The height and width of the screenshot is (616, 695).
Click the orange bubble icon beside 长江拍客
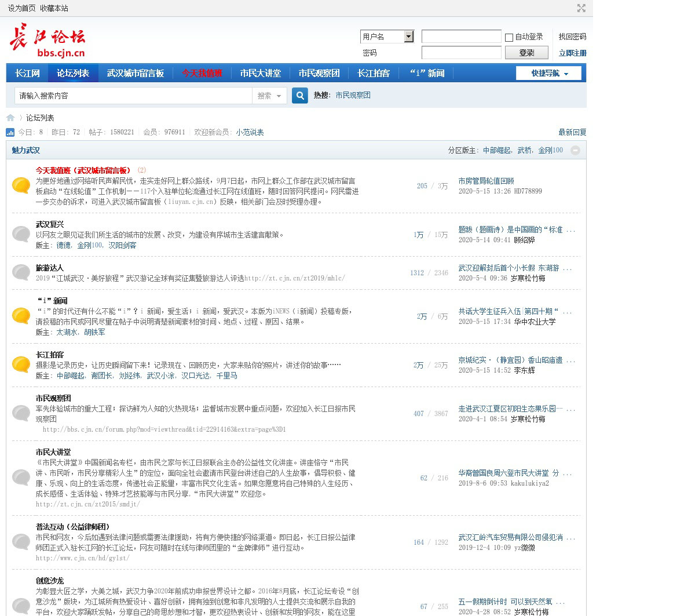click(21, 365)
